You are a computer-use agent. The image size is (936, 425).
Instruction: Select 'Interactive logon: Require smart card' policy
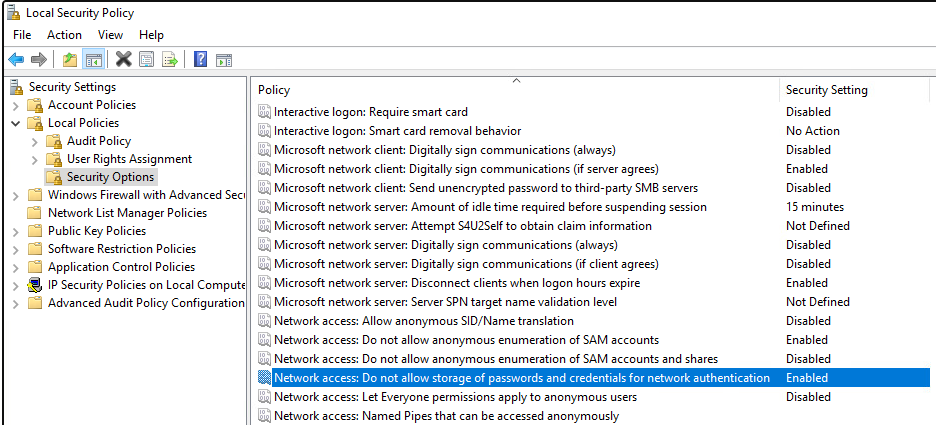click(370, 112)
